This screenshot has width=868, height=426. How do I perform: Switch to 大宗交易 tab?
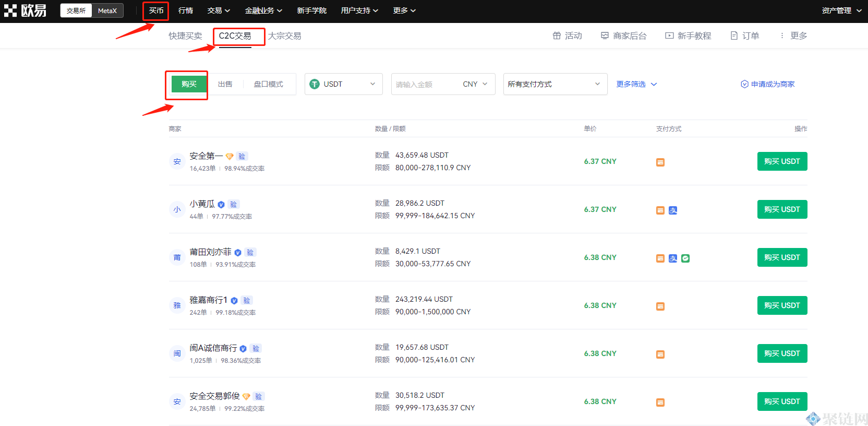[284, 35]
